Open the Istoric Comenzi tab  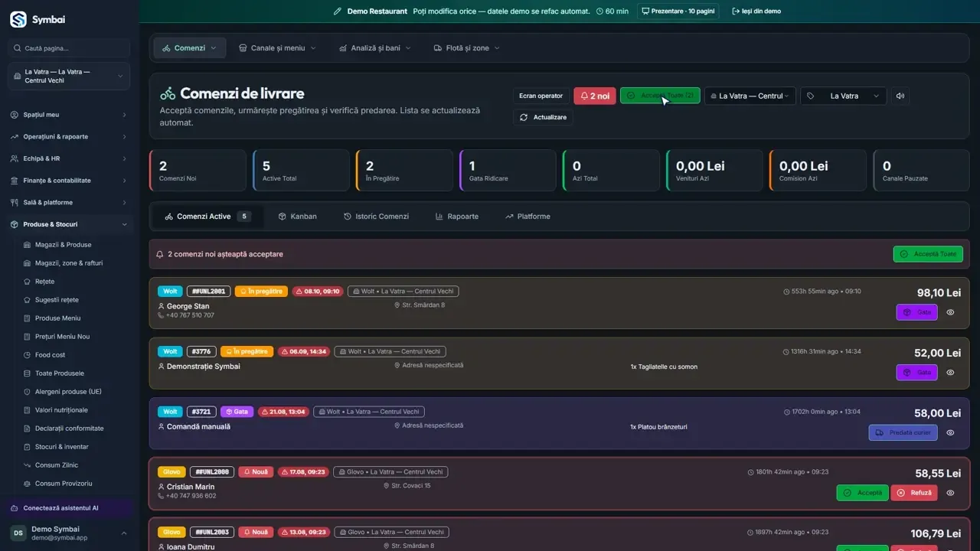pyautogui.click(x=376, y=217)
